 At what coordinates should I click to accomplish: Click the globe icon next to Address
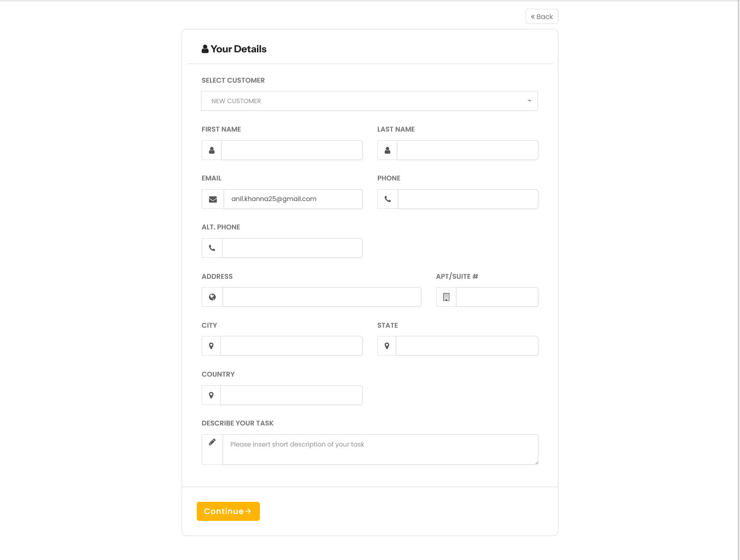pos(212,297)
